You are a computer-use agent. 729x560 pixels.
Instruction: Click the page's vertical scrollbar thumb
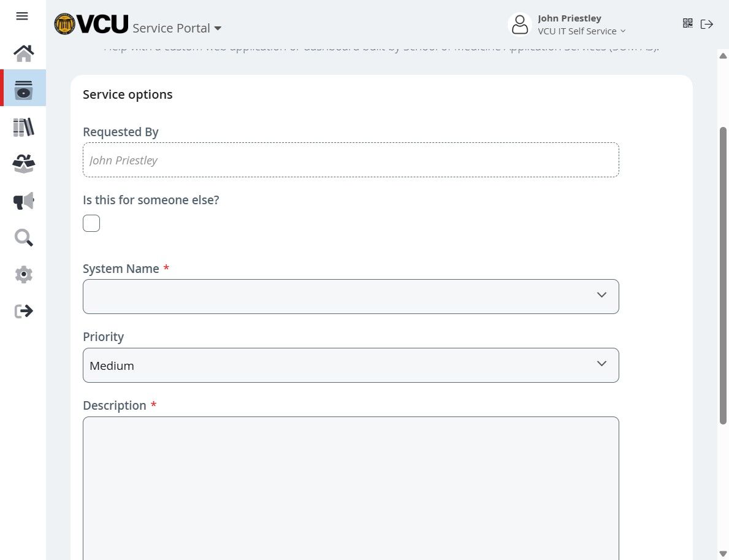pyautogui.click(x=723, y=276)
